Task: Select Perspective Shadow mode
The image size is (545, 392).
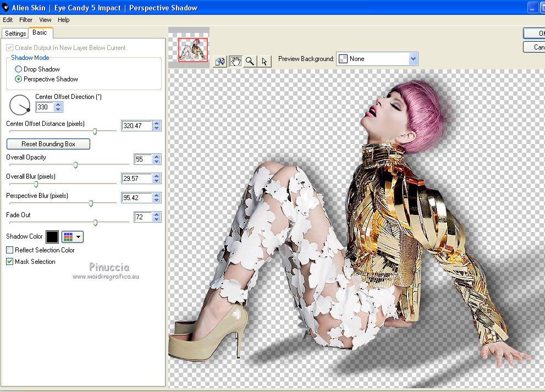Action: tap(18, 79)
